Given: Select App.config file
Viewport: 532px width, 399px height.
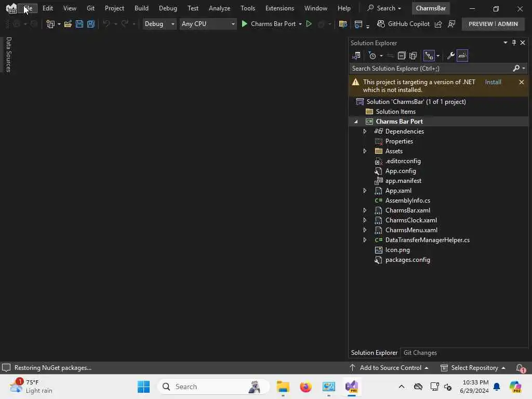Looking at the screenshot, I should click(401, 171).
